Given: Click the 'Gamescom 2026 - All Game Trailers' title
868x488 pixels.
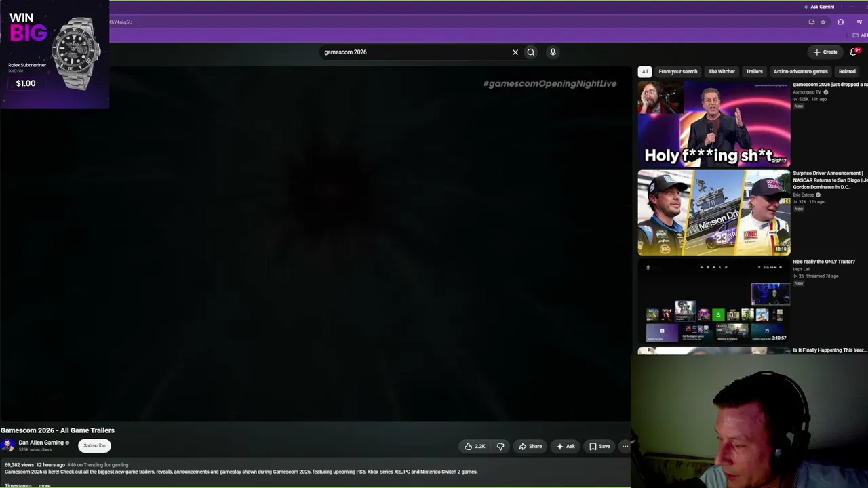Looking at the screenshot, I should [58, 430].
